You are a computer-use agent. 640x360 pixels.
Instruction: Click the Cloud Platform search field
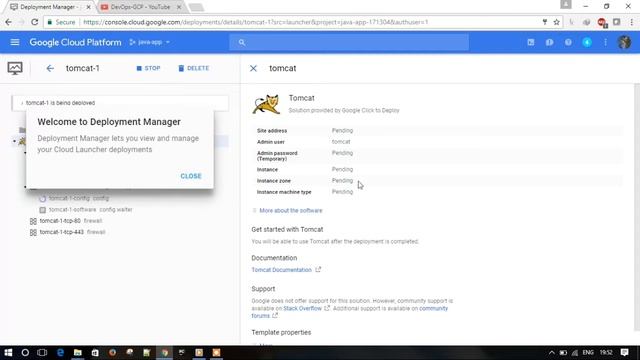[349, 42]
